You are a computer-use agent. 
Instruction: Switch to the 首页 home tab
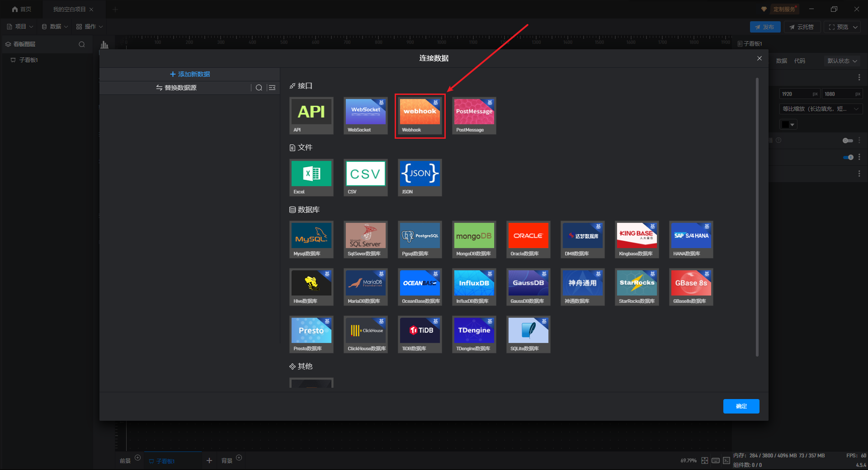[22, 9]
